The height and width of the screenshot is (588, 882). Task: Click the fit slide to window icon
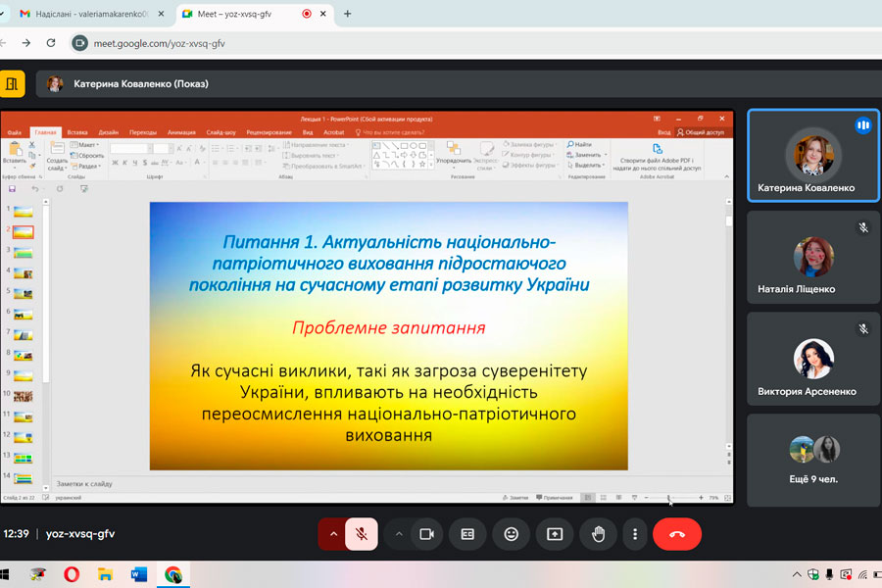click(727, 498)
